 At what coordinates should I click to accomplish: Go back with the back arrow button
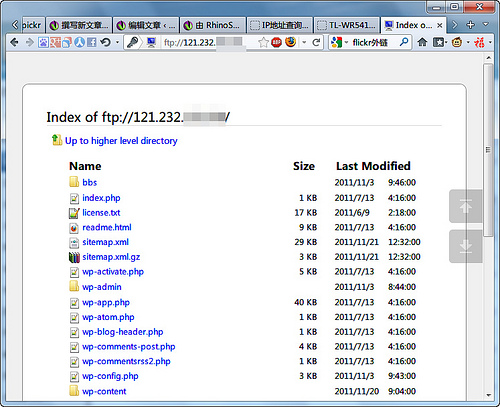pyautogui.click(x=14, y=42)
